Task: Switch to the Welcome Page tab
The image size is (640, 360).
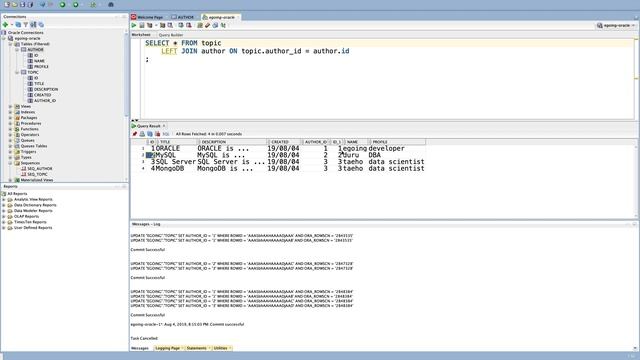Action: 149,17
